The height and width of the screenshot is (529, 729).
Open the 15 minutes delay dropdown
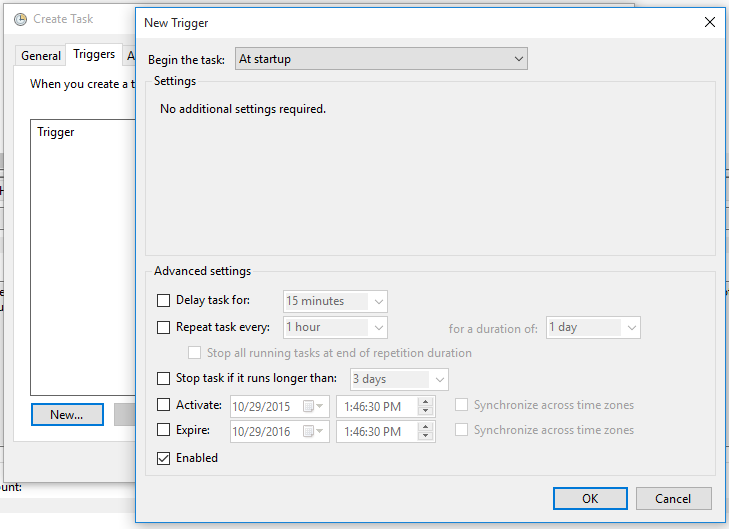pos(335,301)
